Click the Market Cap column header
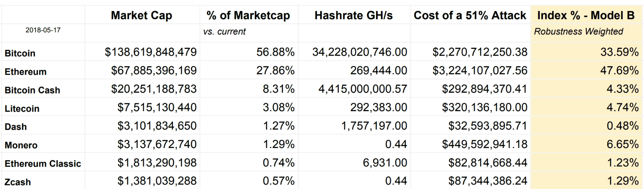The image size is (644, 189). [141, 15]
